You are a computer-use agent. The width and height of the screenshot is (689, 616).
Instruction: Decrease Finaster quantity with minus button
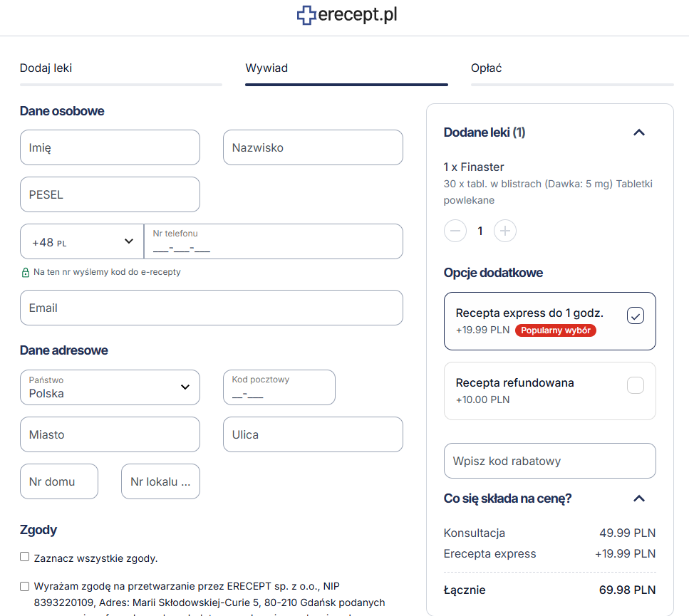point(455,231)
